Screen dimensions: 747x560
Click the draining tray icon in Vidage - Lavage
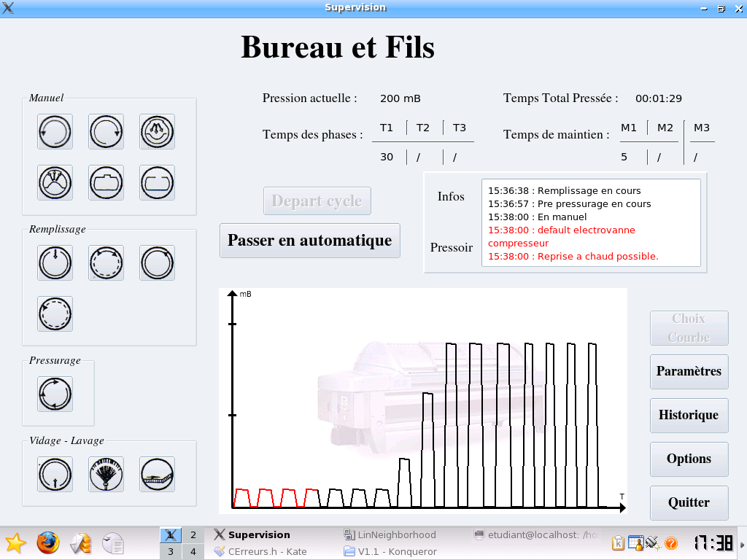click(158, 474)
